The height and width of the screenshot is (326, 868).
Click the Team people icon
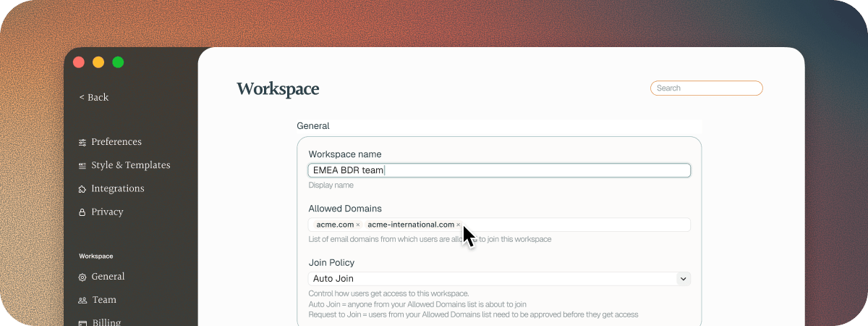tap(82, 300)
